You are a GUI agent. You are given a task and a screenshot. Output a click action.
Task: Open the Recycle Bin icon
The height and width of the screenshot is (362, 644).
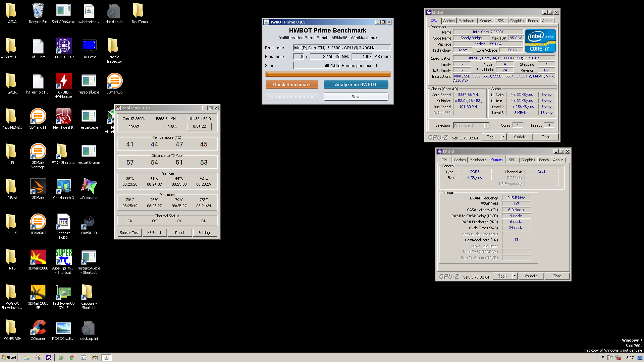(x=38, y=14)
